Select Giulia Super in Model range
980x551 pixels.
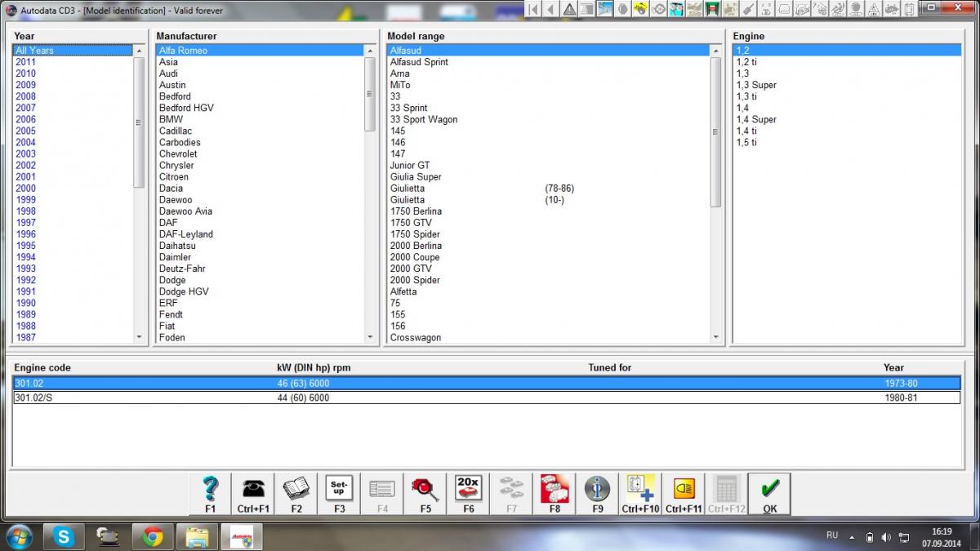coord(416,176)
